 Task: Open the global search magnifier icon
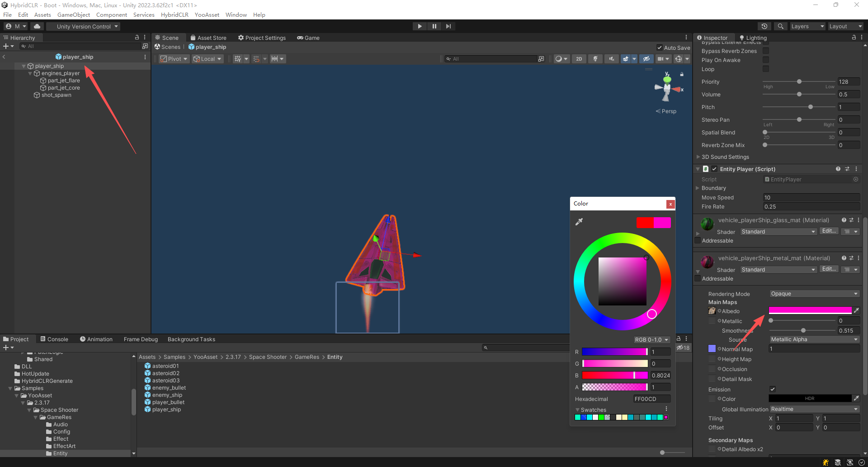pos(781,26)
